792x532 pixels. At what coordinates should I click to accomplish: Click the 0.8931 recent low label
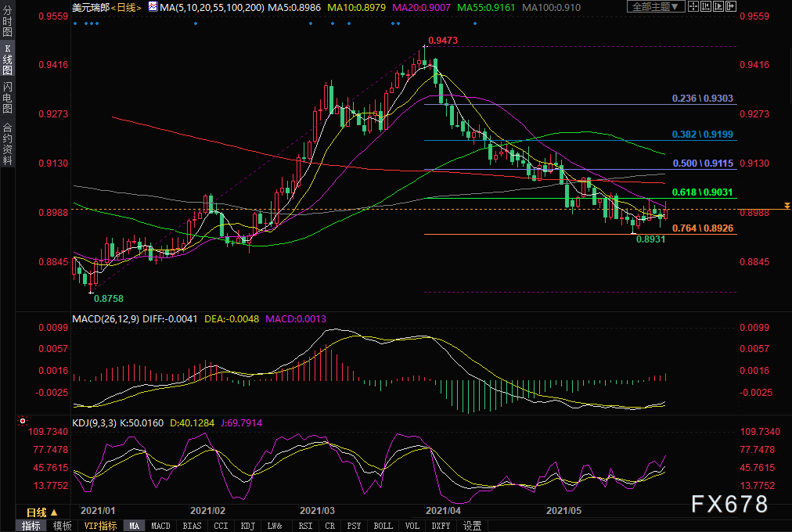tap(650, 239)
